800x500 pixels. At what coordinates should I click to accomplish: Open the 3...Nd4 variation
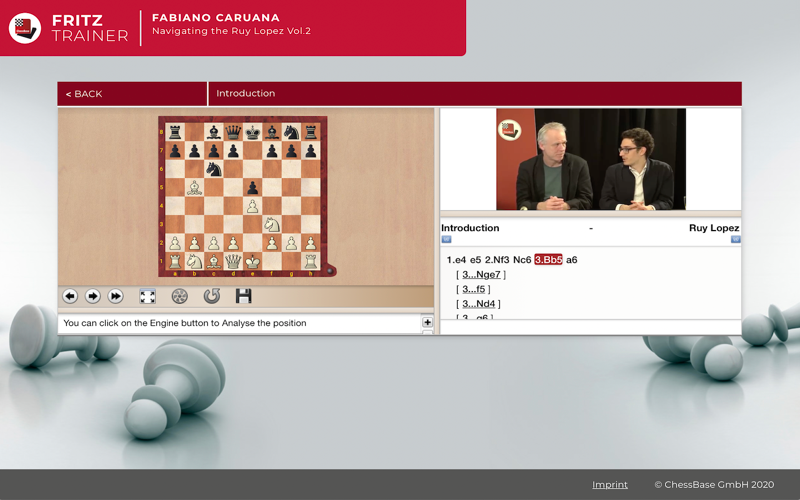tap(479, 304)
